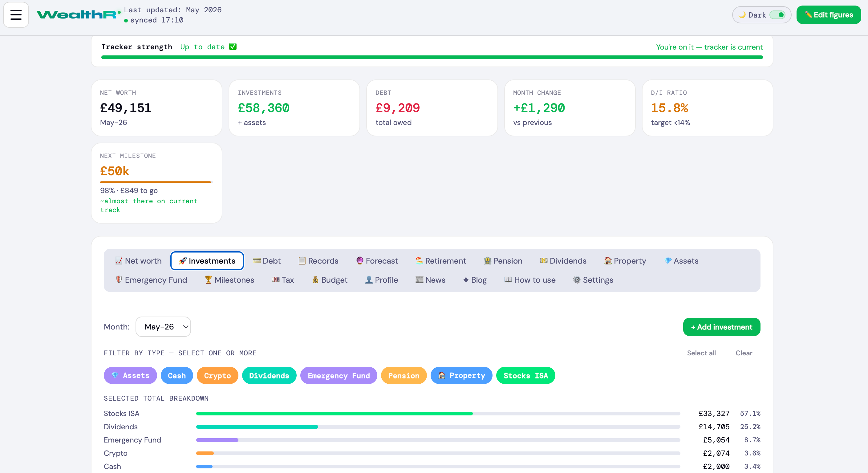
Task: Toggle the Dark mode switch
Action: pos(777,15)
